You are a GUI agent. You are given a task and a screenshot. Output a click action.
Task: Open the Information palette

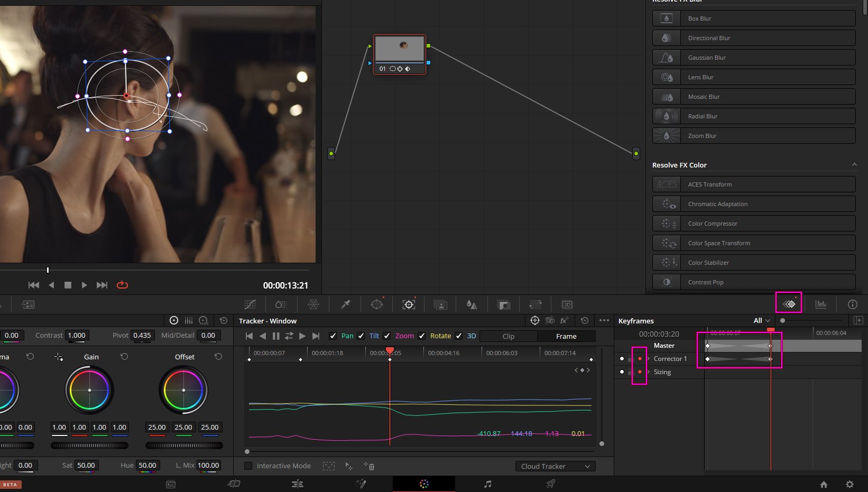(852, 304)
